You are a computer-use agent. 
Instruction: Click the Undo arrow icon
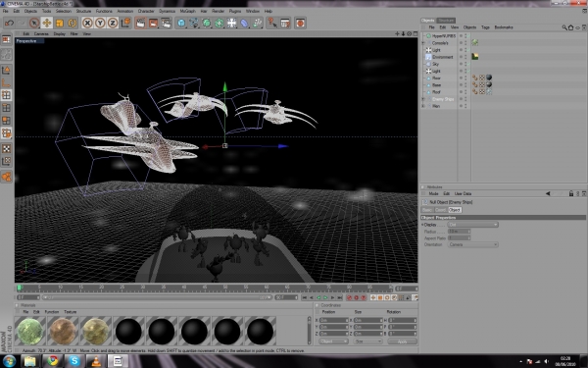pyautogui.click(x=9, y=24)
